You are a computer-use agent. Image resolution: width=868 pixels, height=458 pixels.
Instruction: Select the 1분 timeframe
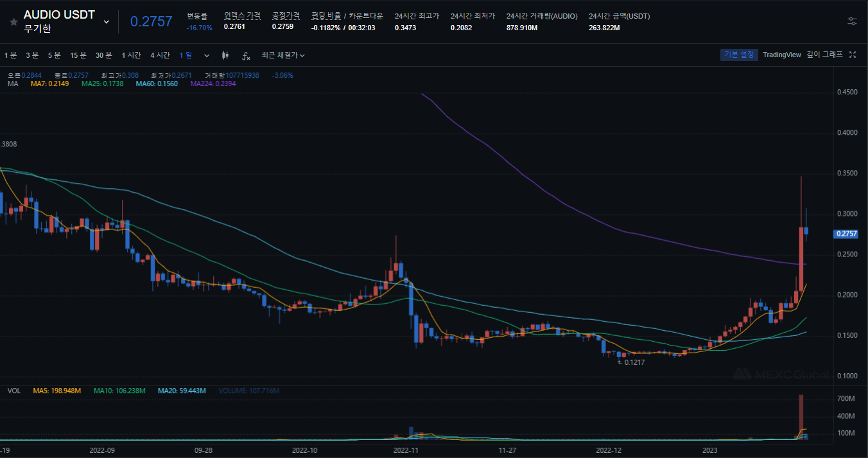pyautogui.click(x=10, y=55)
